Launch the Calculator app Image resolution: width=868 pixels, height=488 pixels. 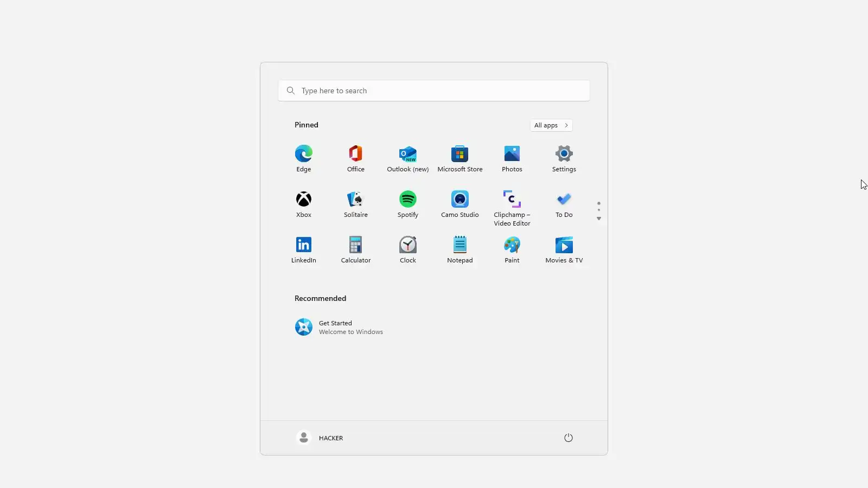(356, 249)
